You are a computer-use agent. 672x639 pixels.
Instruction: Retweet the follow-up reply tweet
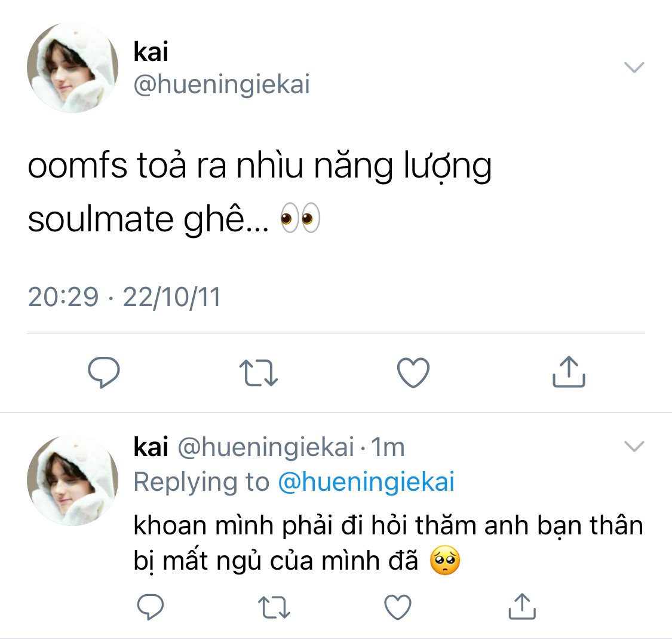coord(274,607)
